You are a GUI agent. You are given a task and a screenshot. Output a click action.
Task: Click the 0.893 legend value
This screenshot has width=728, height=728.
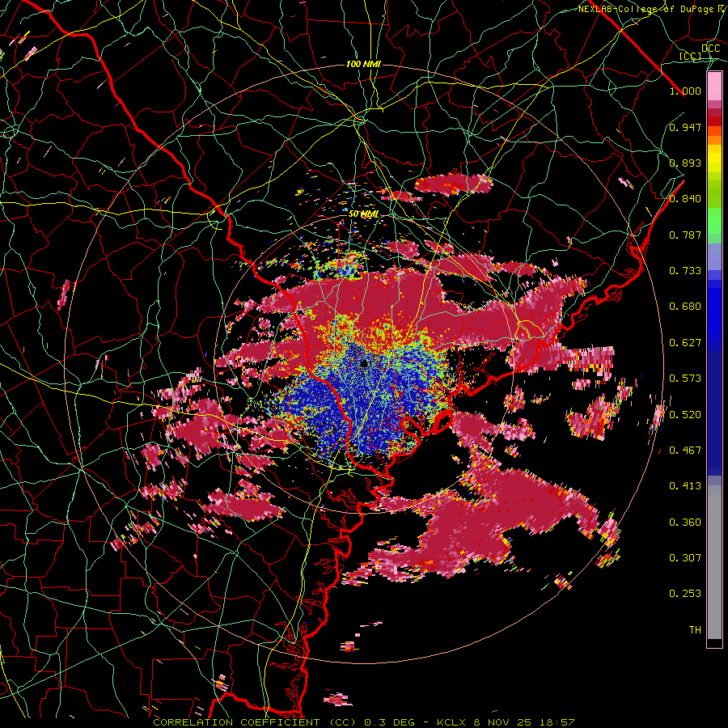point(685,163)
